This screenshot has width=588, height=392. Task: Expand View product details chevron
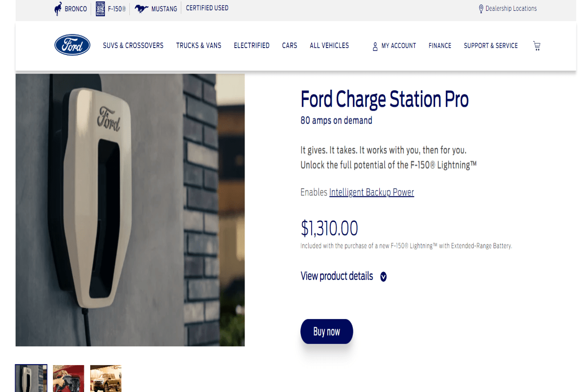tap(383, 277)
